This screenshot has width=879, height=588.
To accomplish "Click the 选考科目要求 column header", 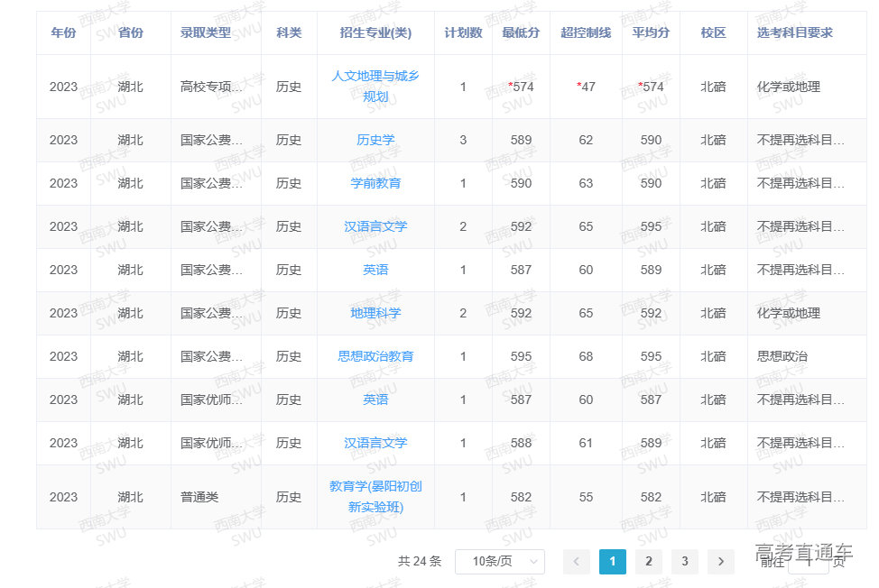I will click(794, 32).
